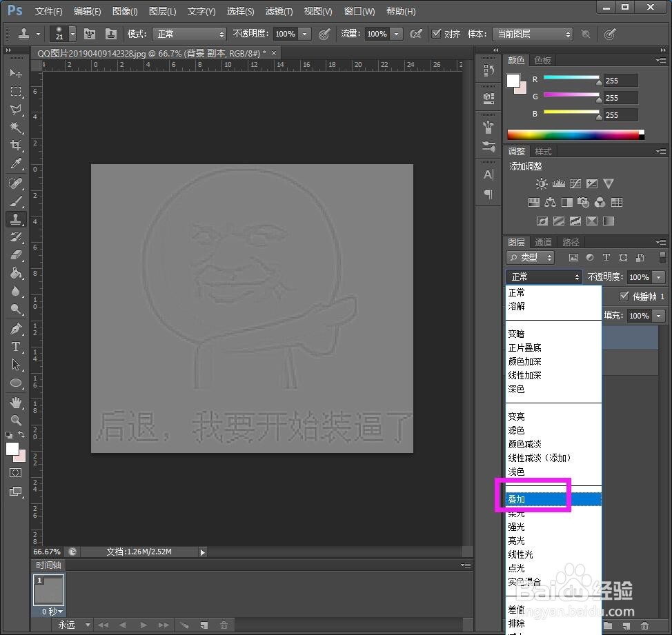
Task: Select the Path Selection tool
Action: click(15, 365)
